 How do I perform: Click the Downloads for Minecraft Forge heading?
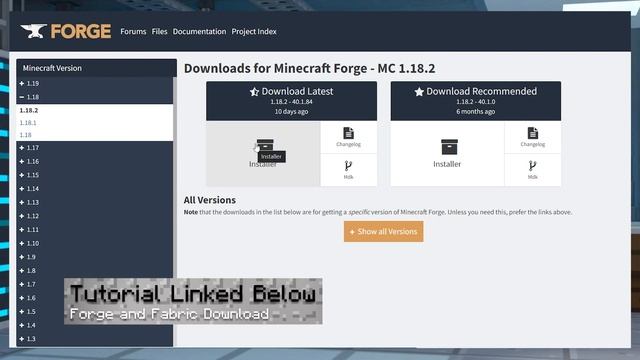pos(309,68)
